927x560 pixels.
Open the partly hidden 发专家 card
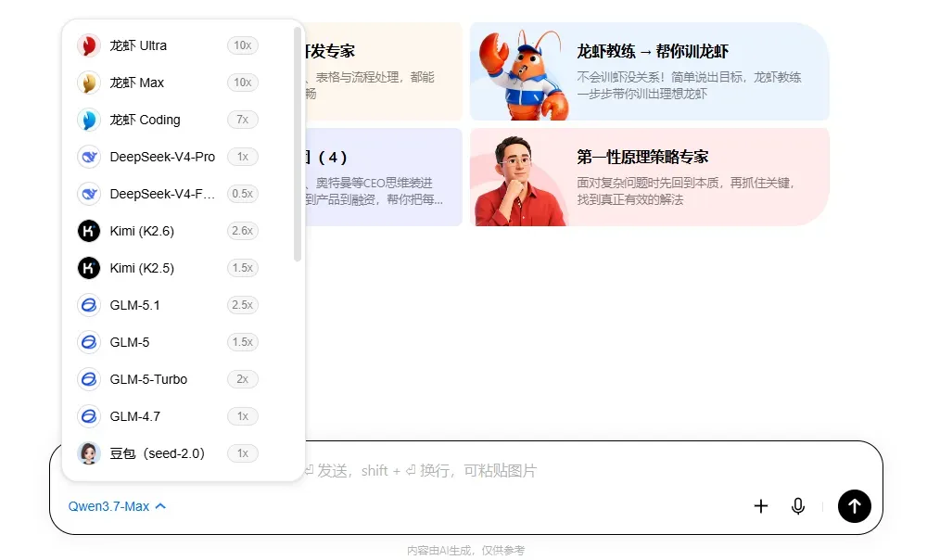[x=383, y=71]
